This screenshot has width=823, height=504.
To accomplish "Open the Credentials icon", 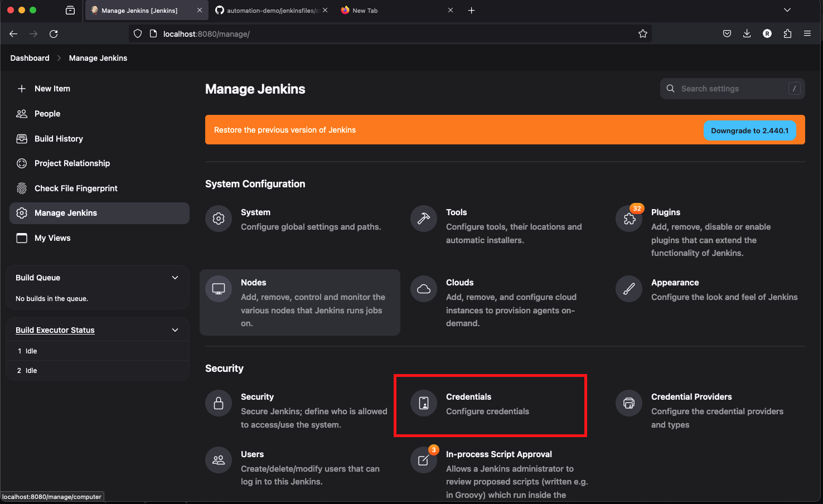I will pyautogui.click(x=424, y=403).
